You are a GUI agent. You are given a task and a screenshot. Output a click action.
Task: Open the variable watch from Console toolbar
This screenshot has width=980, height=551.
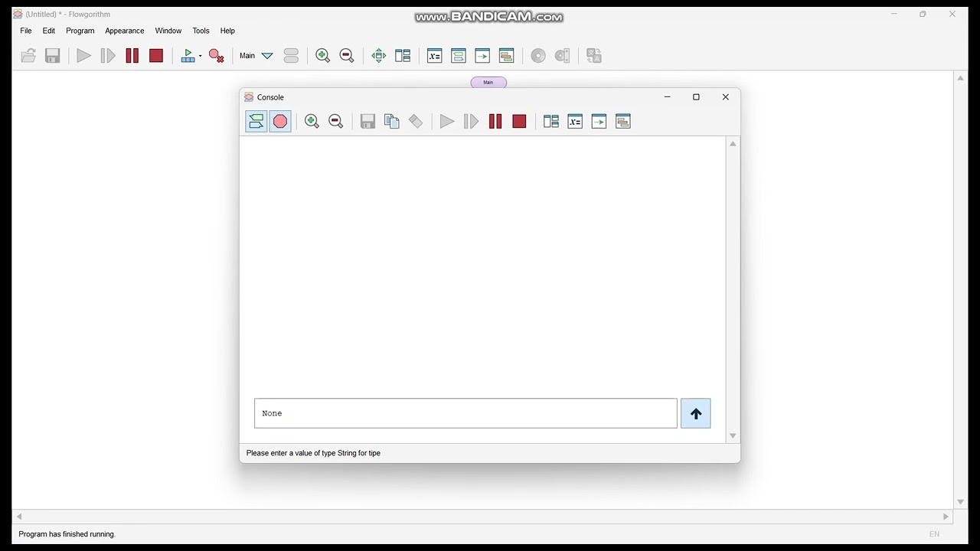click(x=575, y=121)
